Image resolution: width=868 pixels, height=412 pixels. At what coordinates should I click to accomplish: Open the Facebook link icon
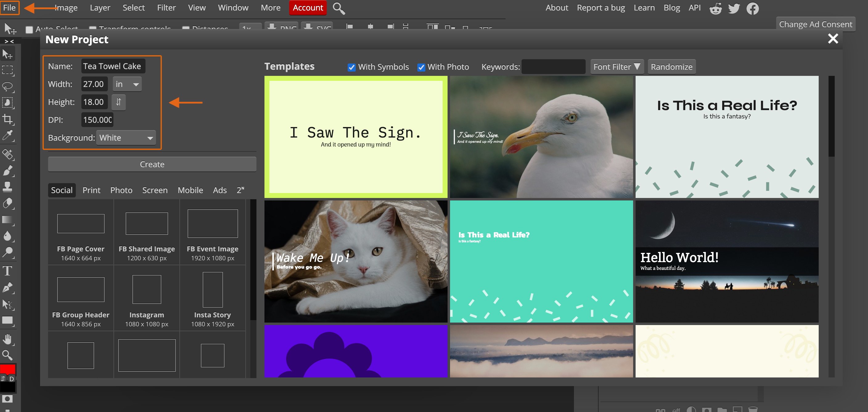752,8
